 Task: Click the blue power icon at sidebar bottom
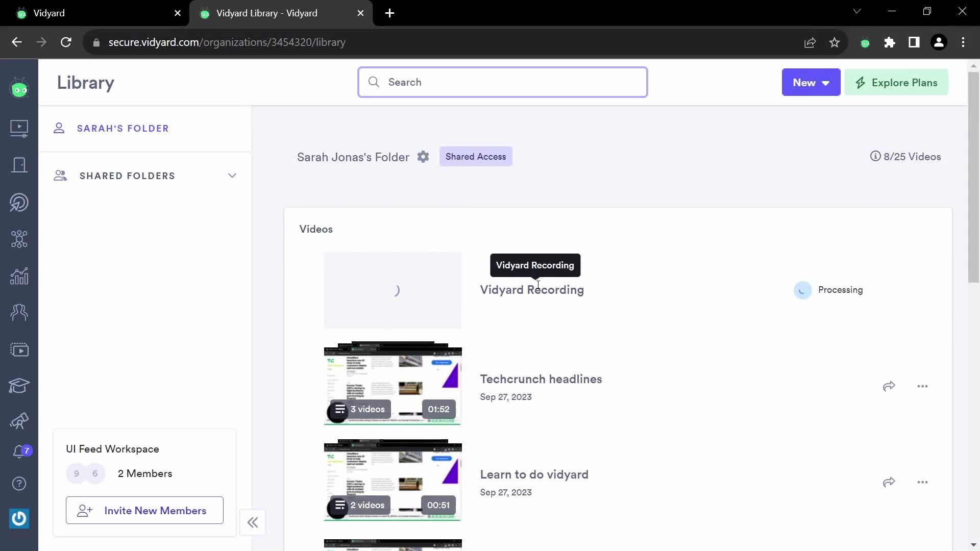19,518
